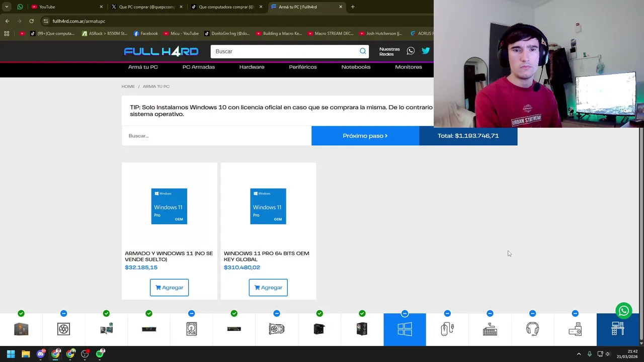Show hidden system tray icons

(x=579, y=354)
